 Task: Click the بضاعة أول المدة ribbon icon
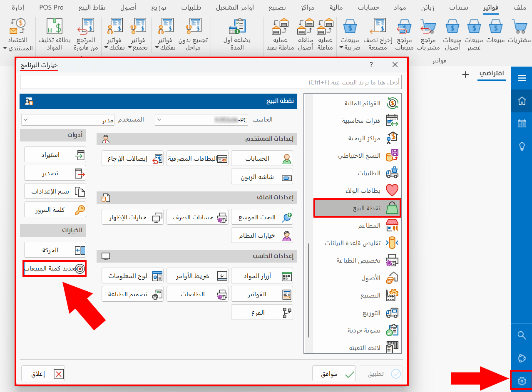point(237,33)
